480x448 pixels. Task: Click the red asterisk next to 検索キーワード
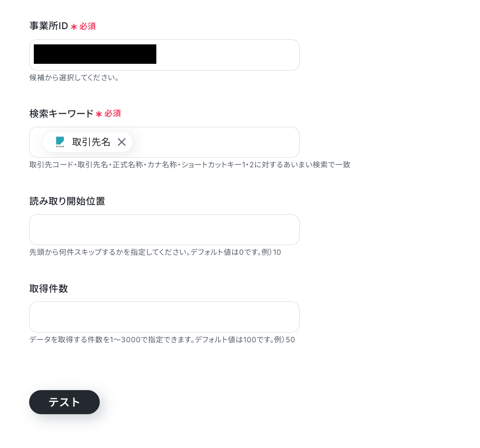point(98,114)
